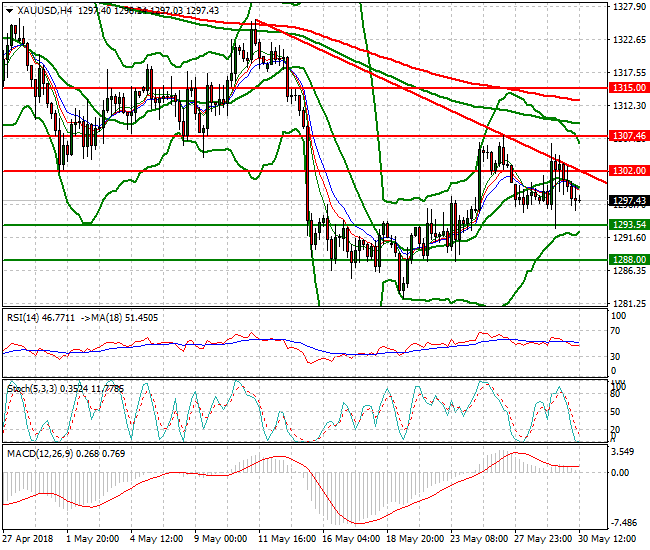Click the current price label 1297.43
Screen dimensions: 650x550
click(629, 201)
